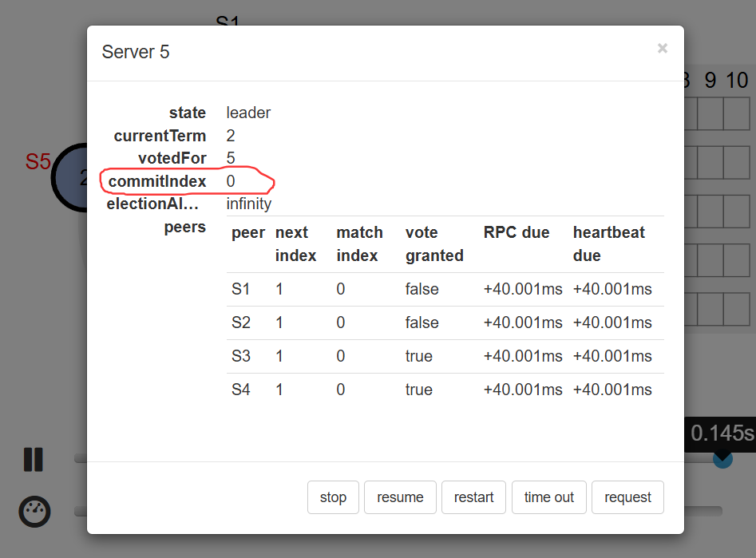
Task: Click peer S4 in the table
Action: coord(240,390)
